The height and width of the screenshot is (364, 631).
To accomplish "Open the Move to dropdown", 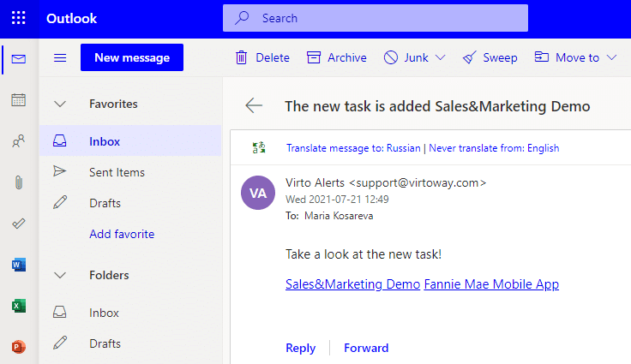I will coord(575,57).
